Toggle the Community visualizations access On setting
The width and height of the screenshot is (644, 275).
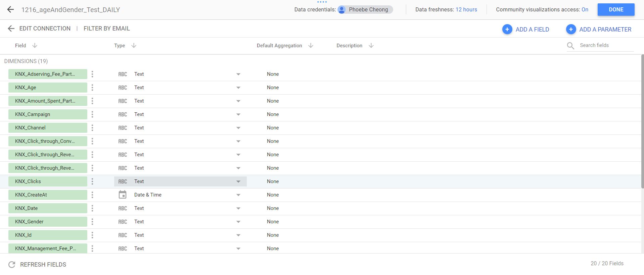[585, 10]
